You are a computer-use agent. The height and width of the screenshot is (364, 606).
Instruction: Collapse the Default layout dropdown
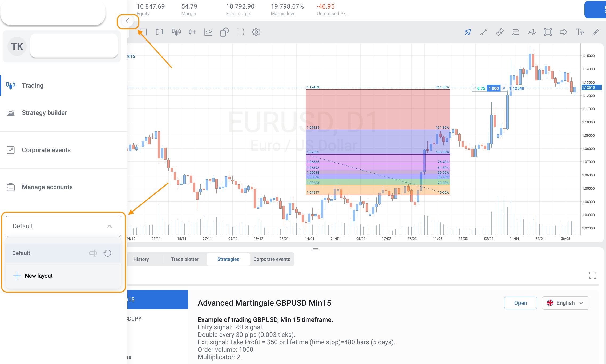pyautogui.click(x=109, y=226)
